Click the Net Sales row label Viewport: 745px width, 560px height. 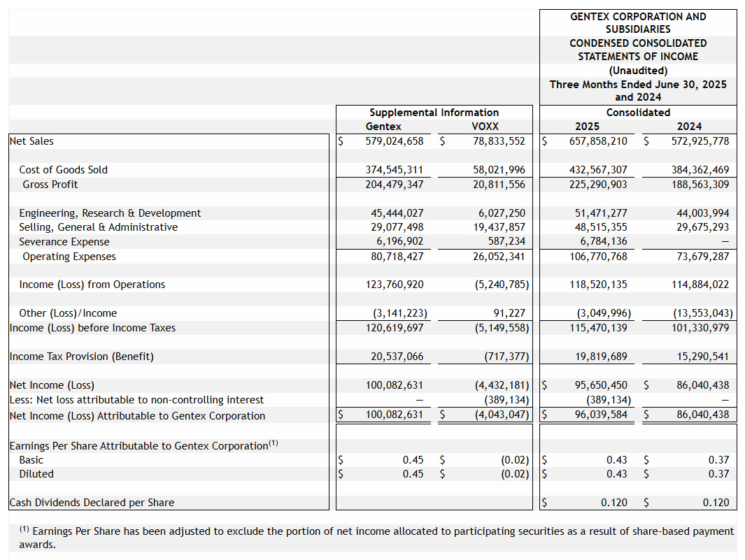pos(31,141)
